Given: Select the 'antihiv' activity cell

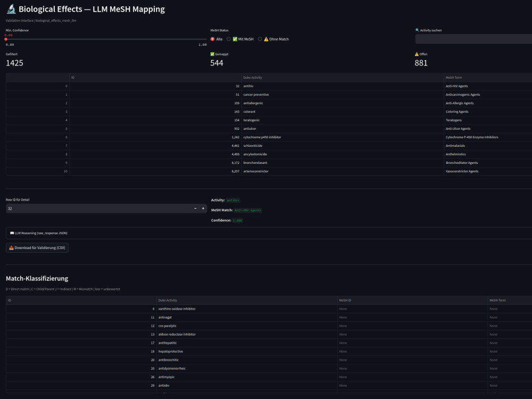Looking at the screenshot, I should [x=343, y=86].
